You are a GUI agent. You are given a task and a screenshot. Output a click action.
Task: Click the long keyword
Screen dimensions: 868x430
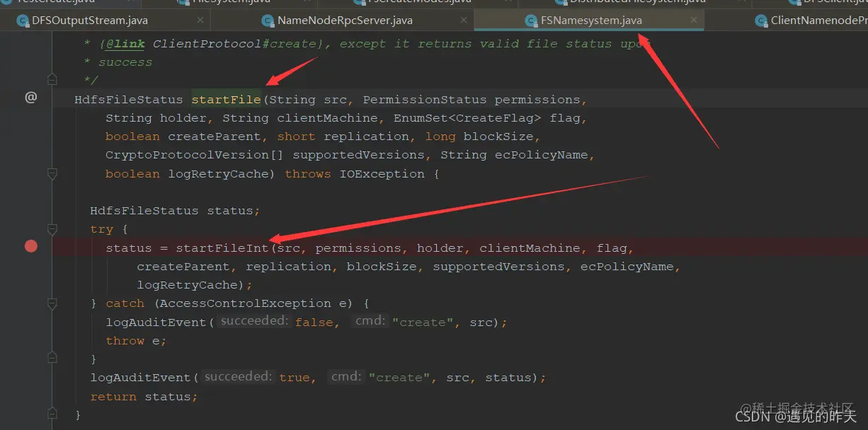pos(441,136)
